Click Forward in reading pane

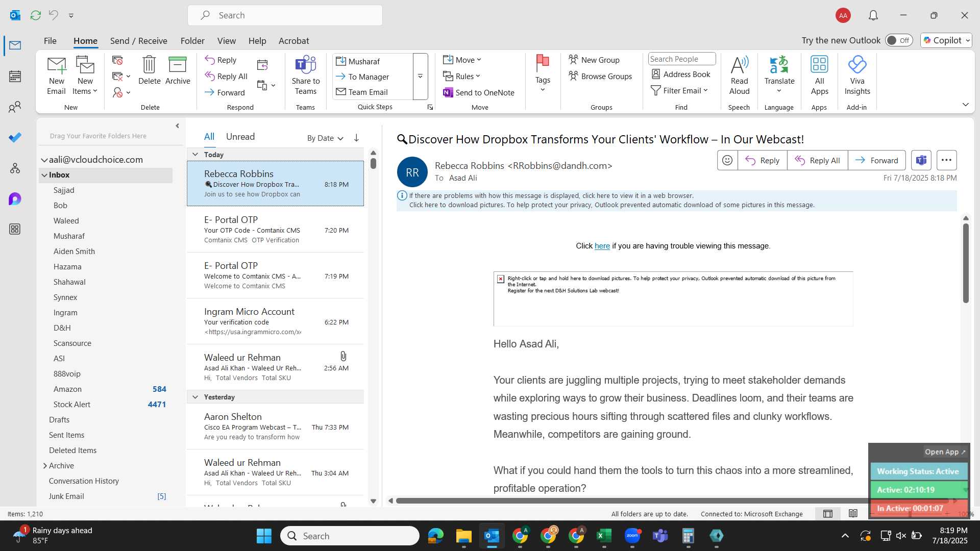(x=876, y=160)
